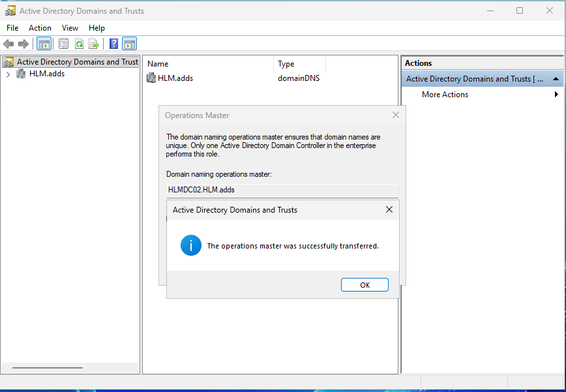566x392 pixels.
Task: Click the console tree horizontal scrollbar
Action: pos(48,368)
